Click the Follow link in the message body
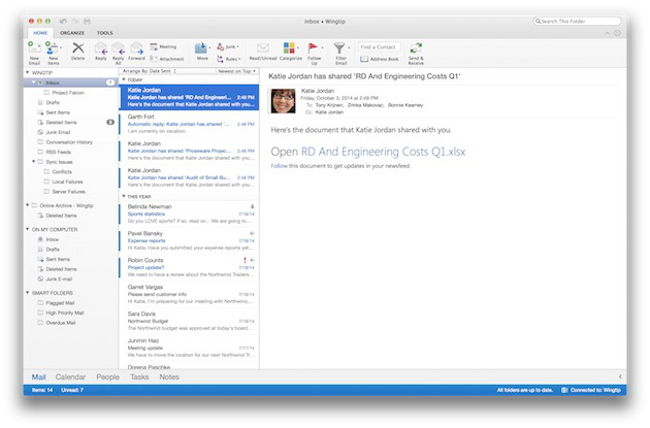Viewport: 650px width, 428px height. [x=279, y=166]
